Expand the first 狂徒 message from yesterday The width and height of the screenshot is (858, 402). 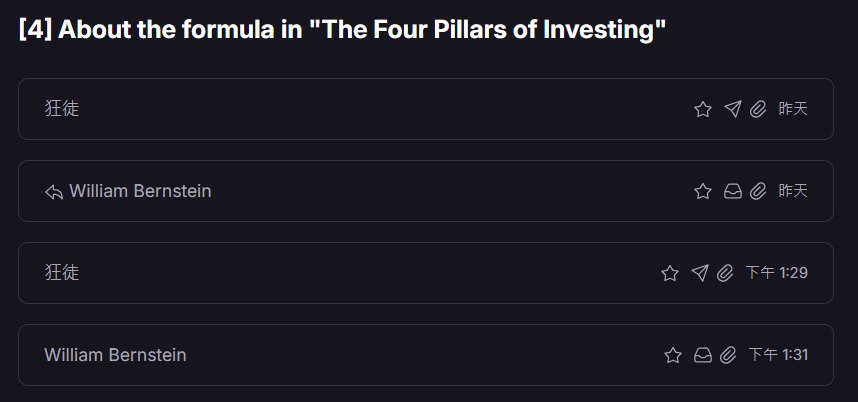click(350, 109)
